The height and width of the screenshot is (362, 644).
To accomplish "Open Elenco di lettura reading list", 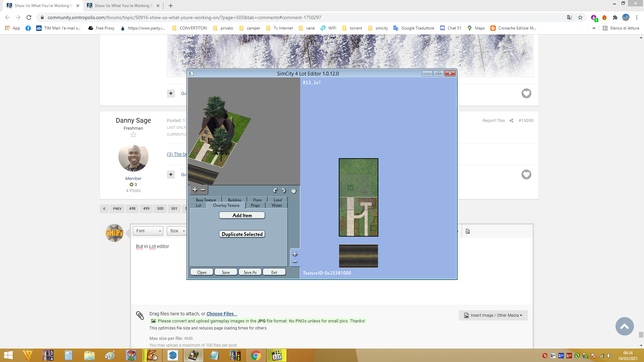I will coord(621,28).
